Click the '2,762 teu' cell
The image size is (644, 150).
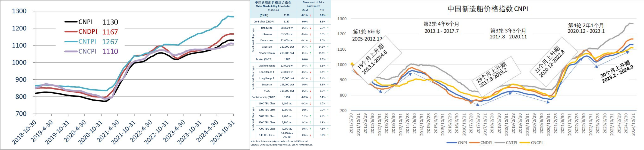tap(287, 116)
